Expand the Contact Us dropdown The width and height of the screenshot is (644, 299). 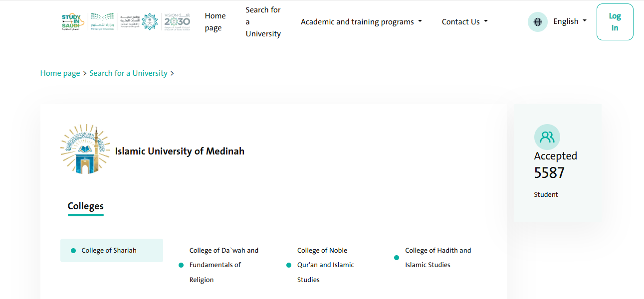click(x=464, y=22)
